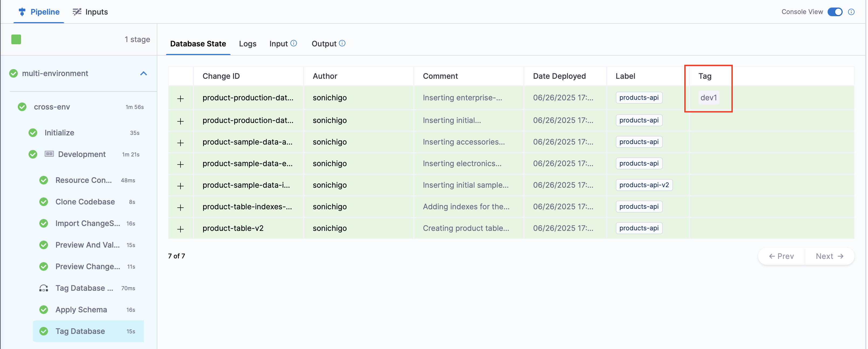Select the Apply Schema step in sidebar
Image resolution: width=868 pixels, height=349 pixels.
81,310
